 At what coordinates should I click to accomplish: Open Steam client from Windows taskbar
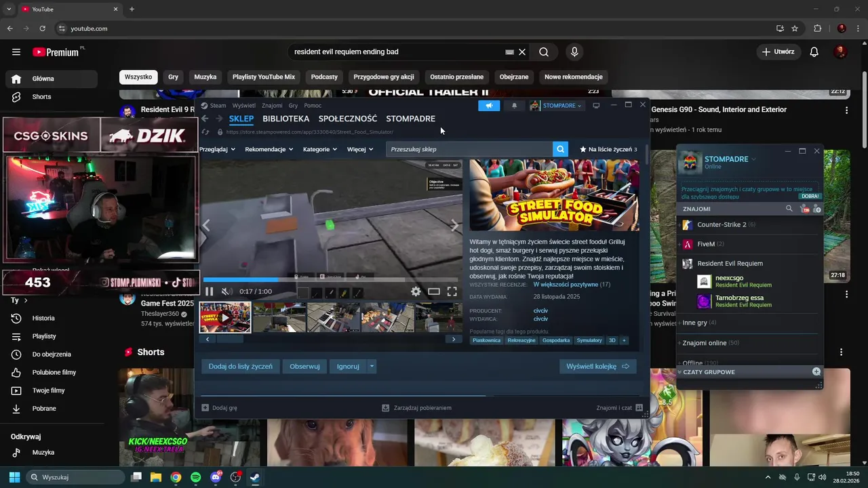coord(255,477)
